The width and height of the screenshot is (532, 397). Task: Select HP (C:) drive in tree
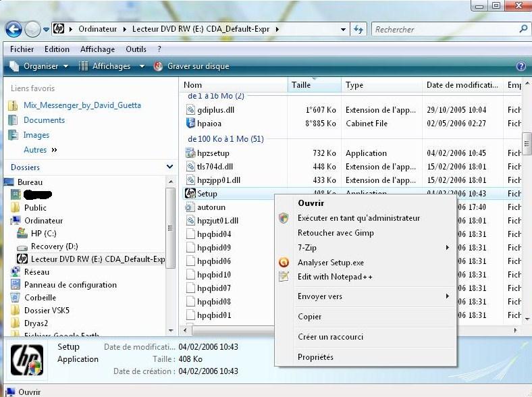point(43,234)
